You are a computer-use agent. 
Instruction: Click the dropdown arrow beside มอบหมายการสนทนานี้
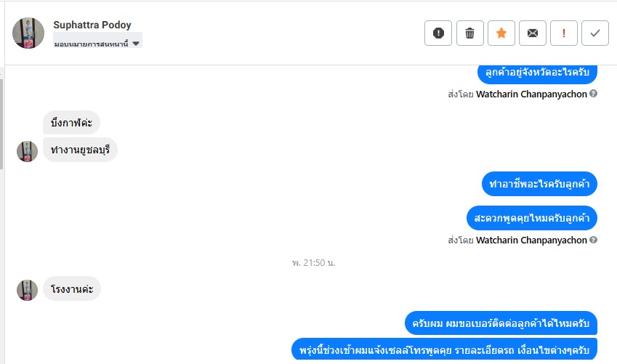click(136, 44)
